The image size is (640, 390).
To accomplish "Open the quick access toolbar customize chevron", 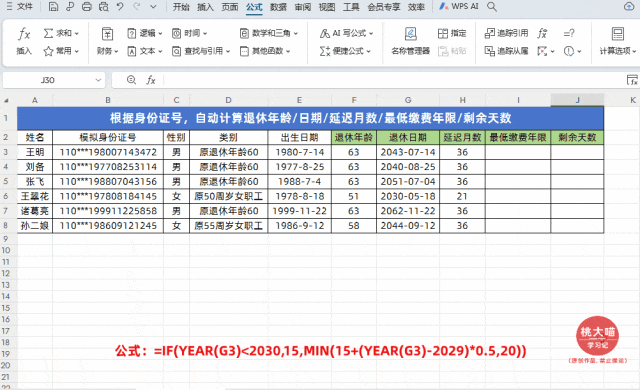I will (x=153, y=7).
